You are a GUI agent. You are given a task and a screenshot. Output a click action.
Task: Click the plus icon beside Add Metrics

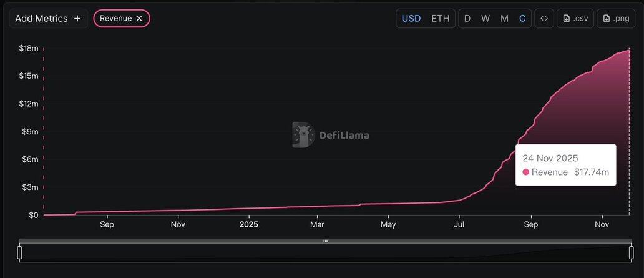tap(77, 19)
